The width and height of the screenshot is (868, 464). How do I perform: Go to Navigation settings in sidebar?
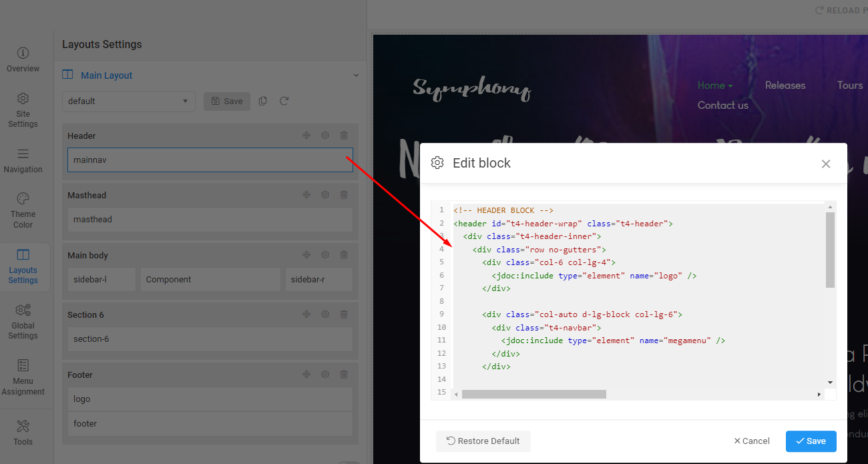pyautogui.click(x=23, y=160)
